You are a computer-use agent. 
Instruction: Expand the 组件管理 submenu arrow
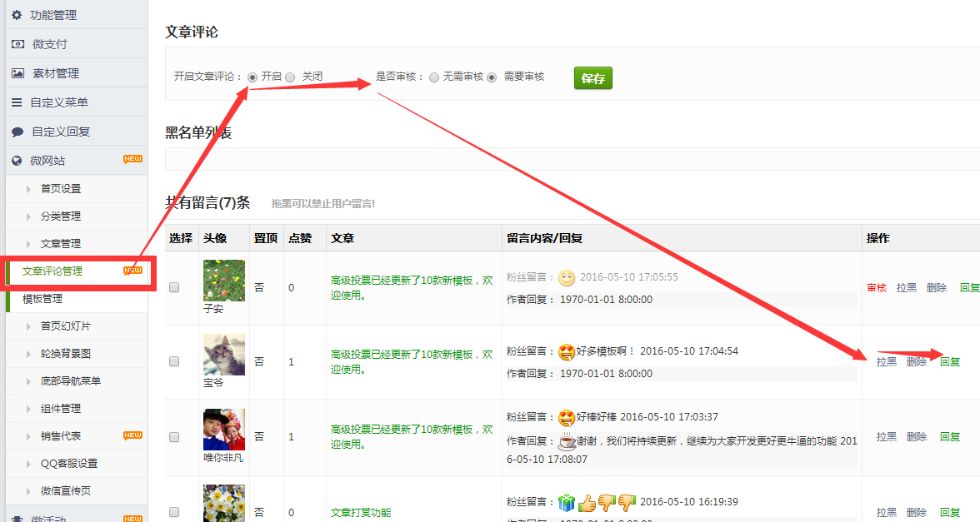coord(28,408)
